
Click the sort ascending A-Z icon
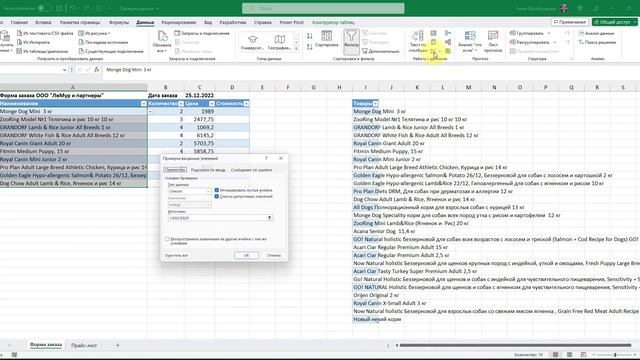coord(310,36)
